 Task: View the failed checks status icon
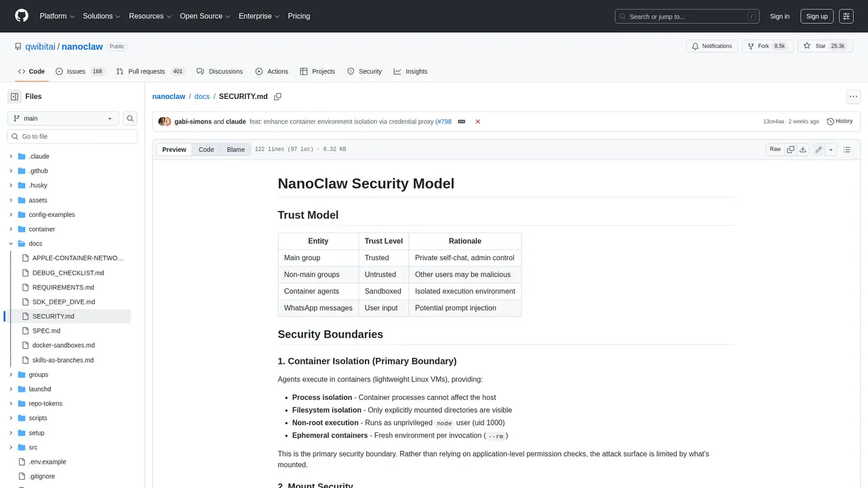(478, 122)
